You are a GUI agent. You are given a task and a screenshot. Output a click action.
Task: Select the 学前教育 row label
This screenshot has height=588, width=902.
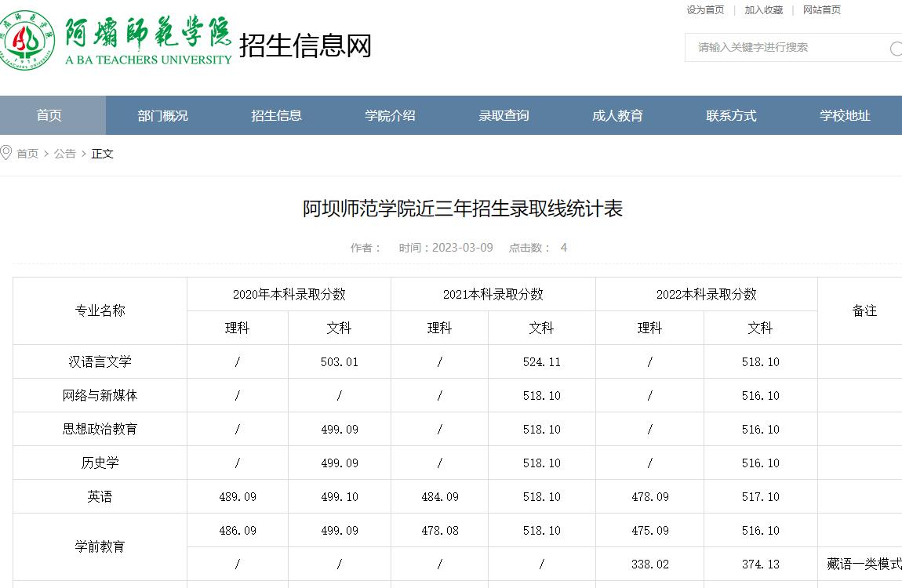point(100,546)
